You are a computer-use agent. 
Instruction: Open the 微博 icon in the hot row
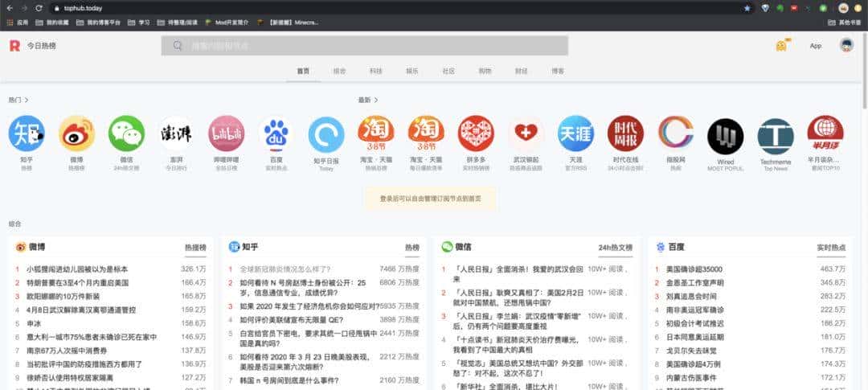pos(77,133)
